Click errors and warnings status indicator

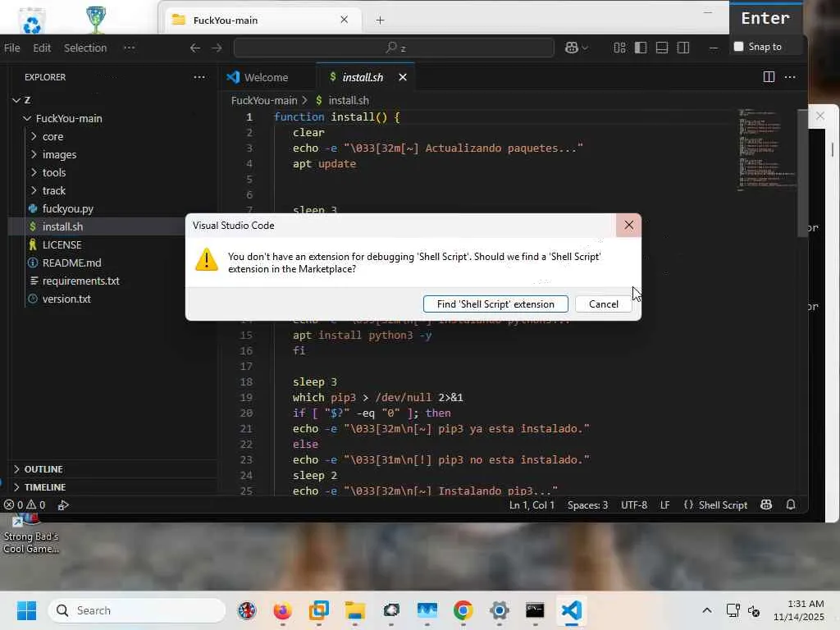point(25,505)
